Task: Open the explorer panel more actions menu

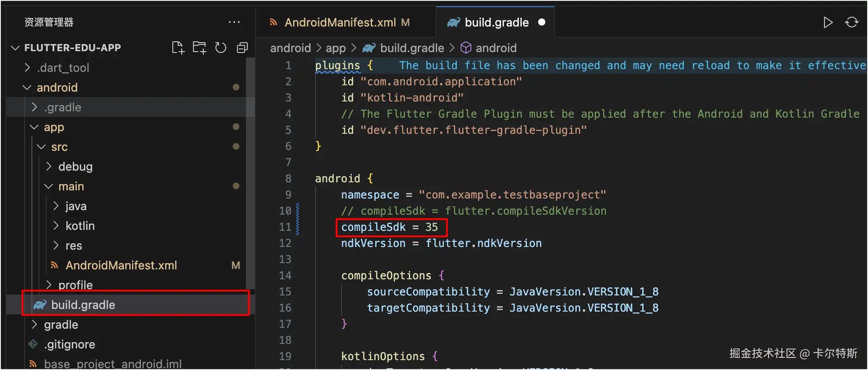Action: [234, 22]
